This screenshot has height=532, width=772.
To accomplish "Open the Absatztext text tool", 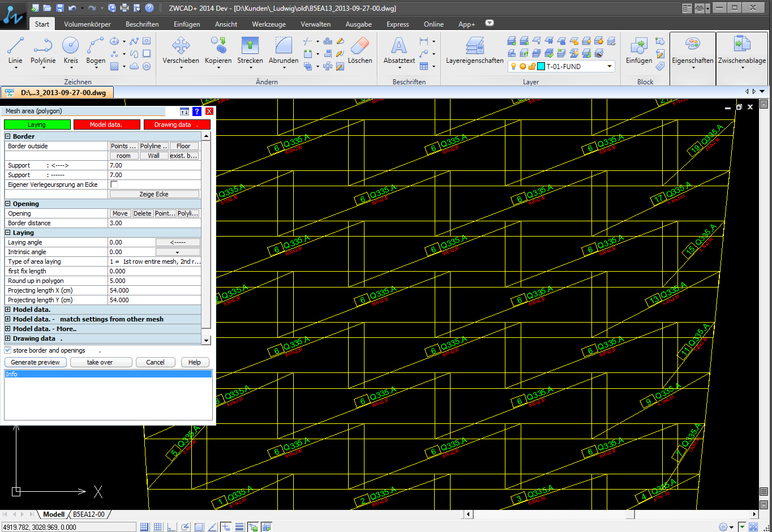I will [399, 50].
